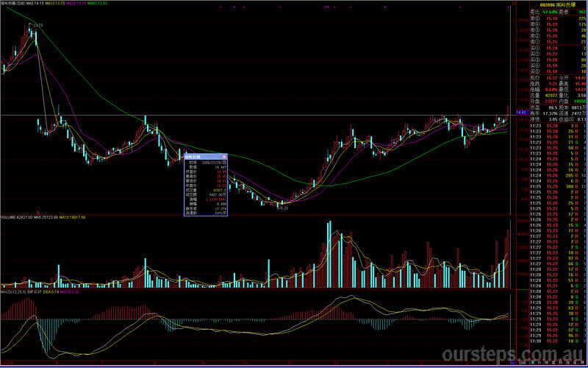Image resolution: width=588 pixels, height=368 pixels.
Task: Click 开盘价 row in info popup
Action: (206, 171)
